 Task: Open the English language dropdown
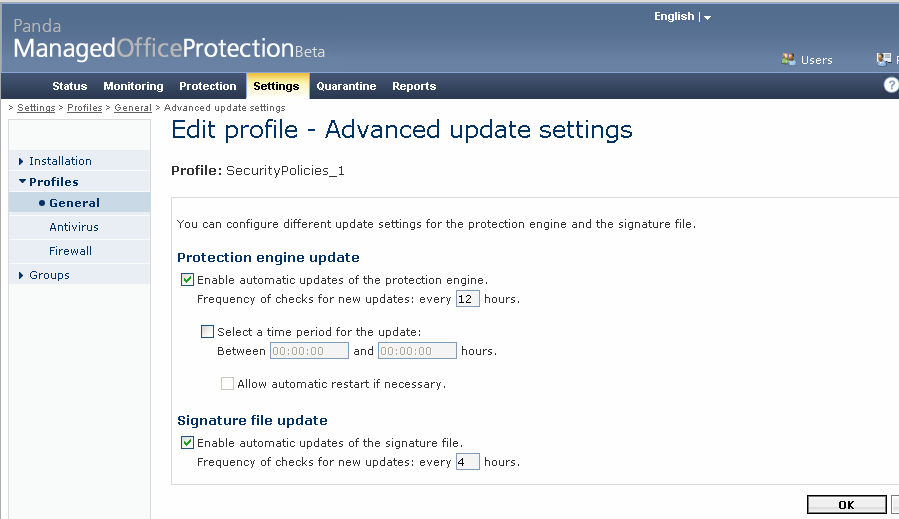pyautogui.click(x=682, y=17)
